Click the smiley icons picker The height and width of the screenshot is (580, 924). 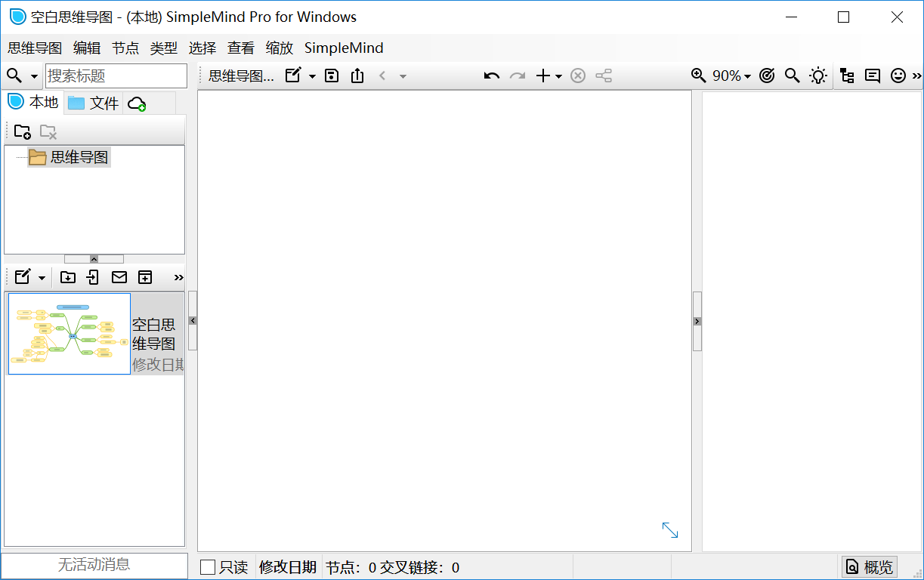tap(898, 76)
